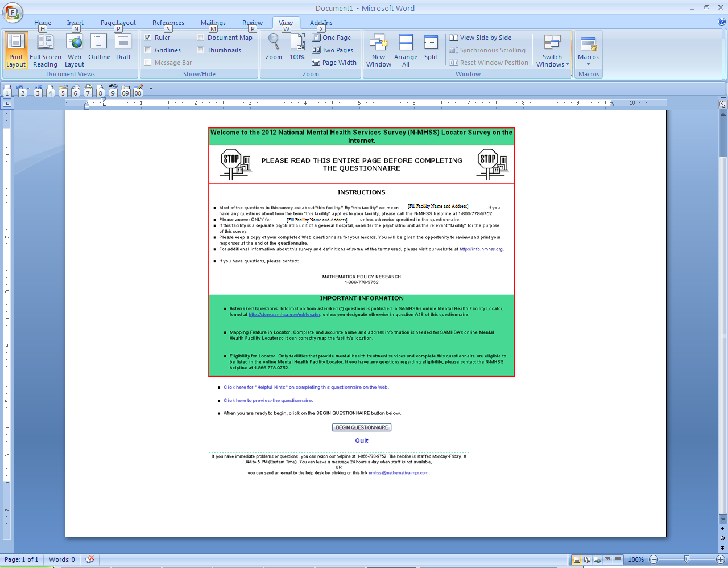Click the Redo icon in Quick Access Toolbar
This screenshot has width=728, height=568.
[x=38, y=90]
